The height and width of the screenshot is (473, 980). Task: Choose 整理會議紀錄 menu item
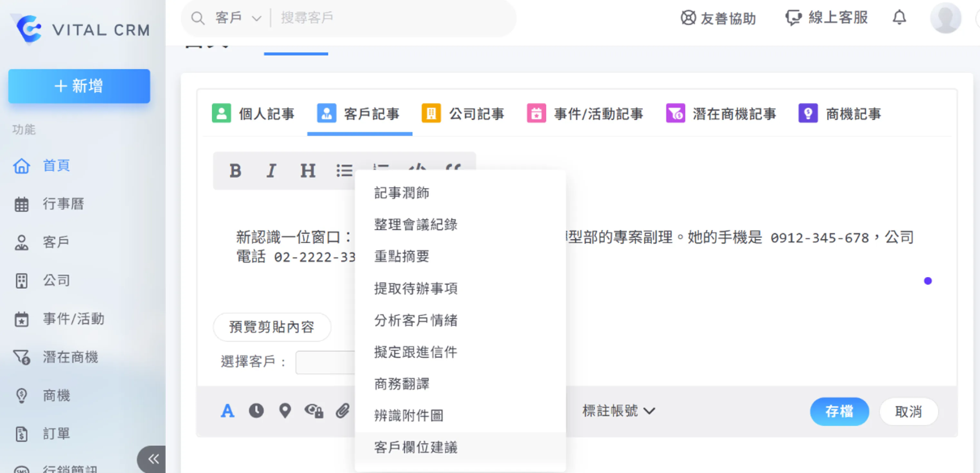click(x=460, y=225)
